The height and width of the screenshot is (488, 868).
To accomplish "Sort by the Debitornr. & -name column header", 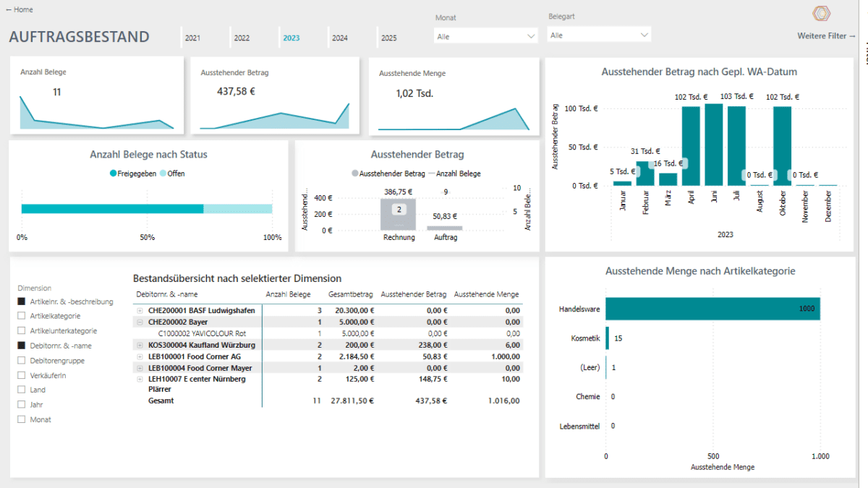I will point(166,294).
